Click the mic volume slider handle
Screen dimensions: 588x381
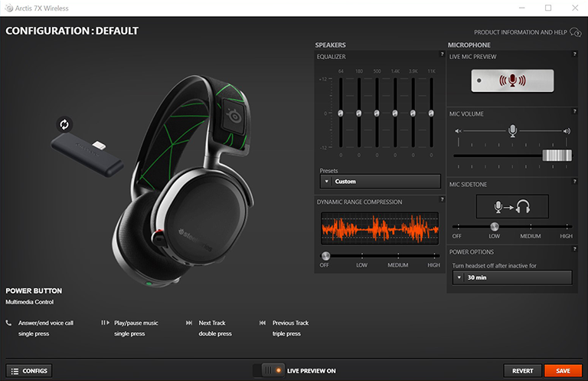[557, 156]
